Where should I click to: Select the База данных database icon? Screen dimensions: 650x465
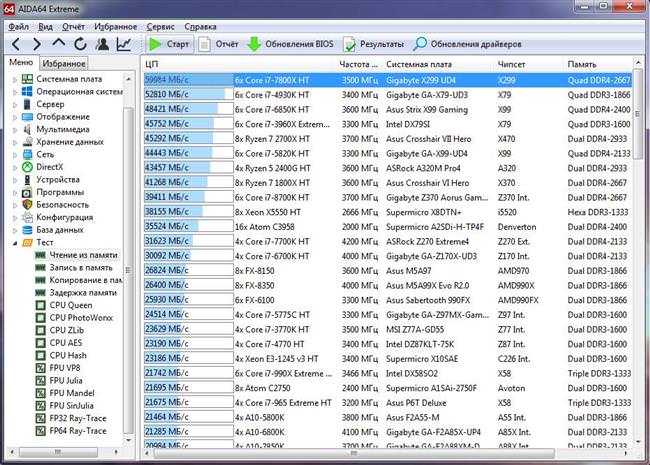[27, 230]
